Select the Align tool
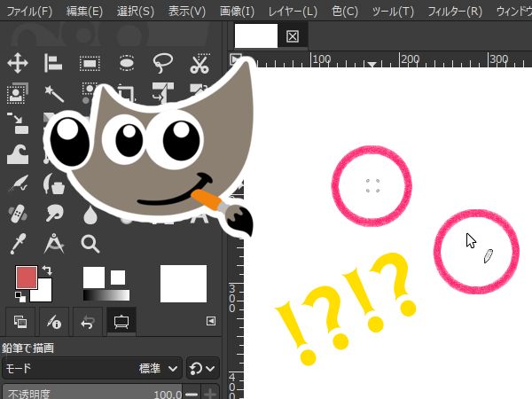The image size is (532, 399). pos(53,63)
